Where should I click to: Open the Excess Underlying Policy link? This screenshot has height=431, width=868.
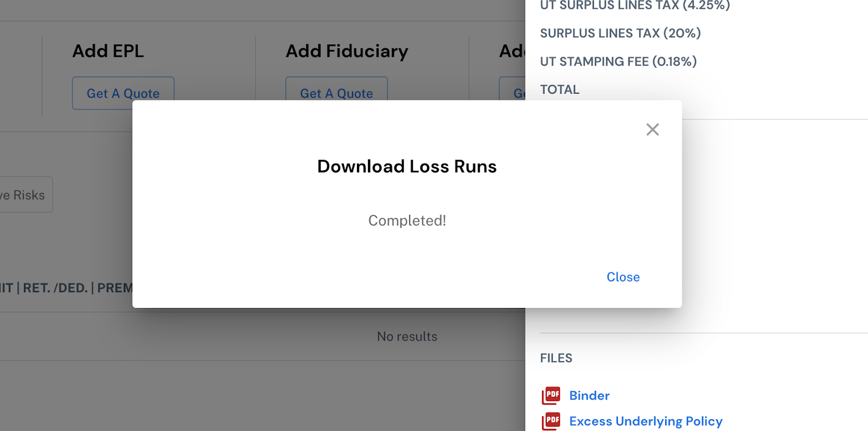click(x=646, y=421)
